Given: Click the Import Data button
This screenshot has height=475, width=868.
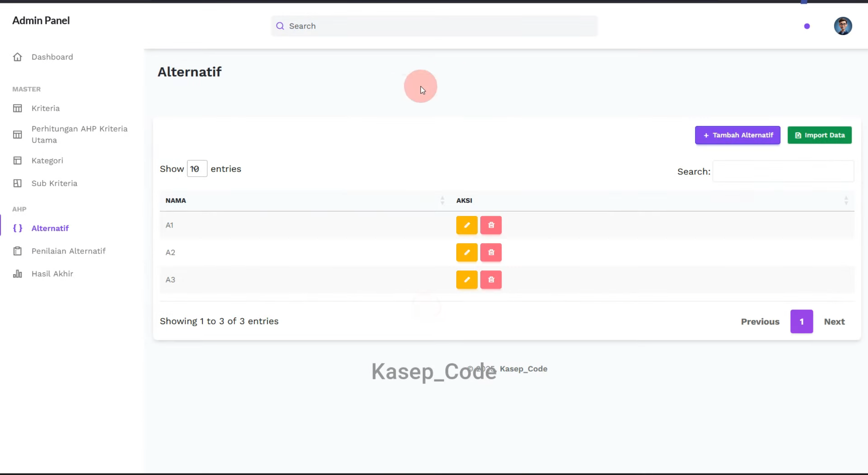Looking at the screenshot, I should tap(819, 135).
